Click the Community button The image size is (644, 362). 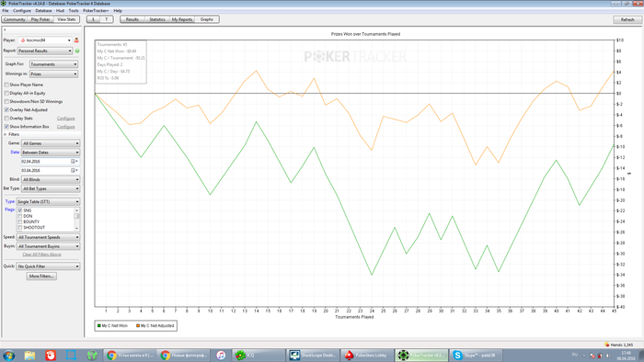[x=15, y=19]
